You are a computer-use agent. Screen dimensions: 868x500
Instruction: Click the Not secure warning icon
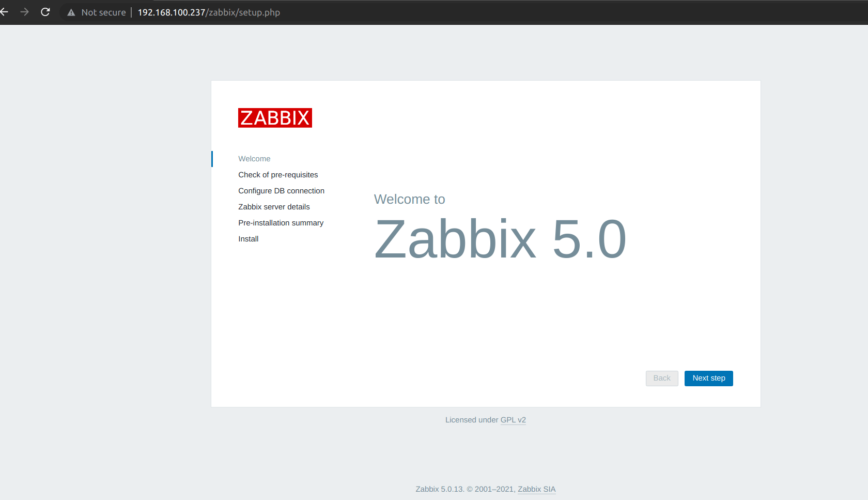71,12
